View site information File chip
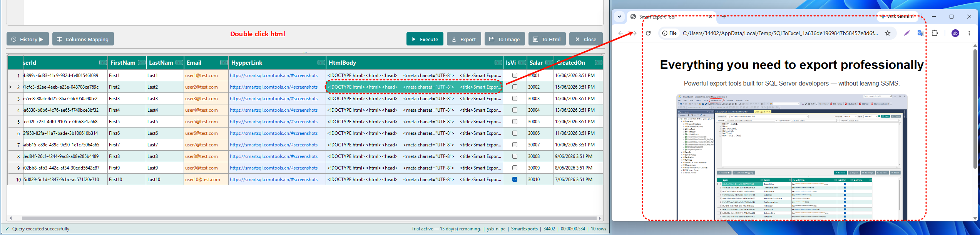Viewport: 980px width, 235px height. [x=669, y=33]
